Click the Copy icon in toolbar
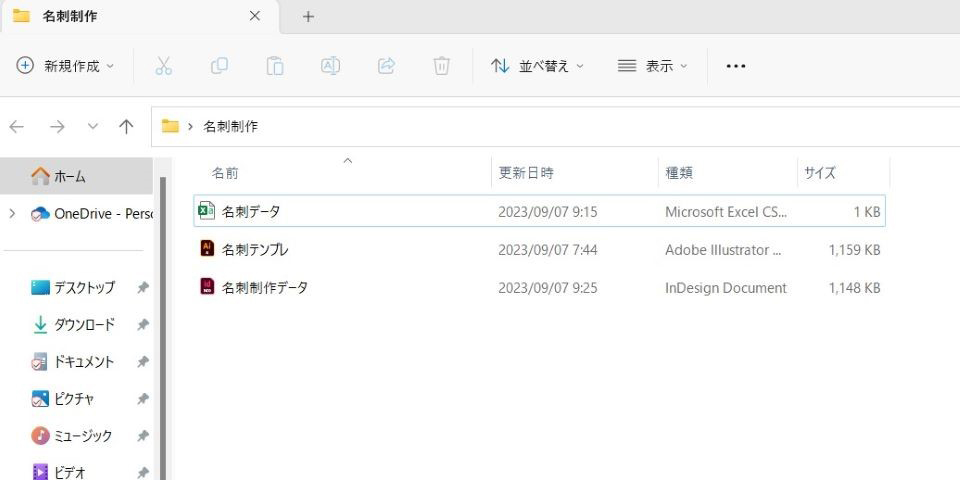 click(x=219, y=66)
